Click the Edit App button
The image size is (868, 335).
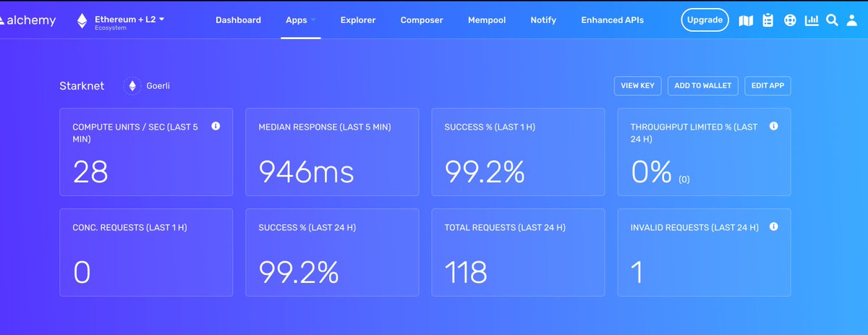(x=767, y=85)
